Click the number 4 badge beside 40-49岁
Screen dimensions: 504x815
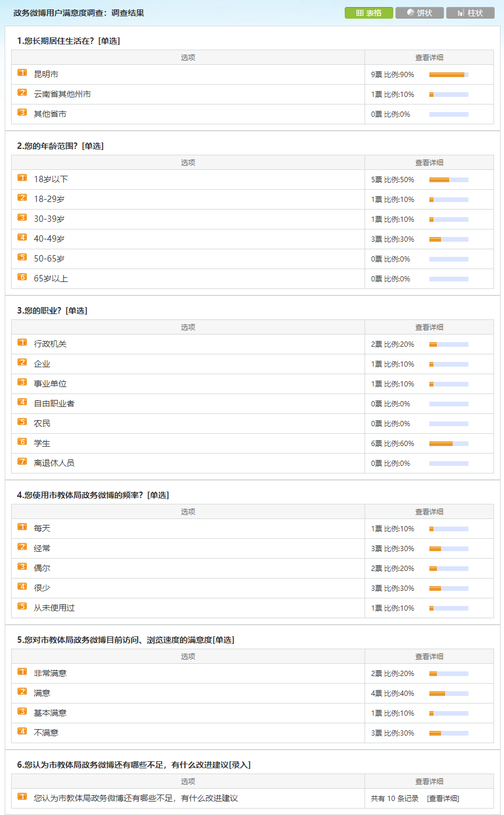click(22, 238)
